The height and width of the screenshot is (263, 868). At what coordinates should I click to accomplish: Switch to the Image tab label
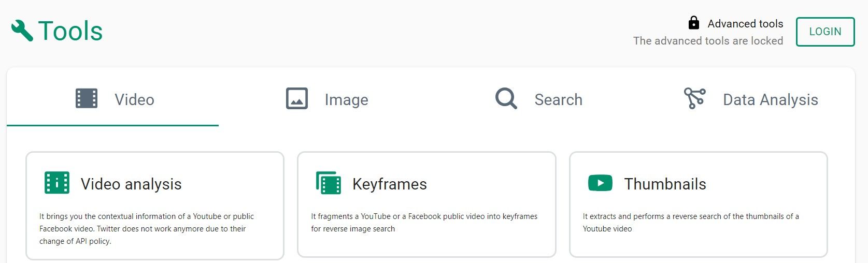(346, 99)
